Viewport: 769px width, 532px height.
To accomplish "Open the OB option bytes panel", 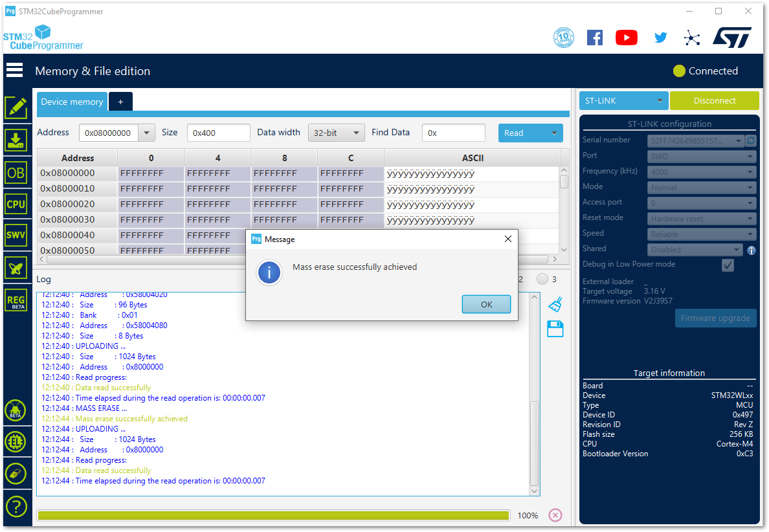I will [x=16, y=173].
